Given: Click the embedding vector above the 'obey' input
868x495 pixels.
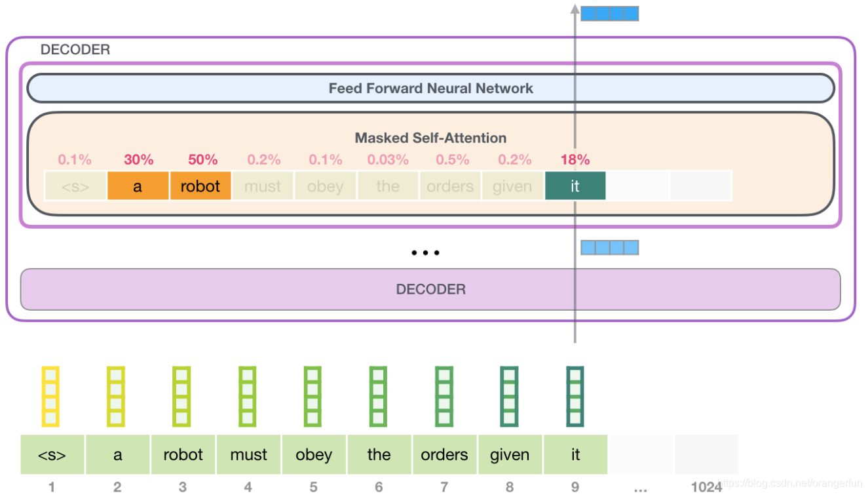Looking at the screenshot, I should [x=313, y=397].
